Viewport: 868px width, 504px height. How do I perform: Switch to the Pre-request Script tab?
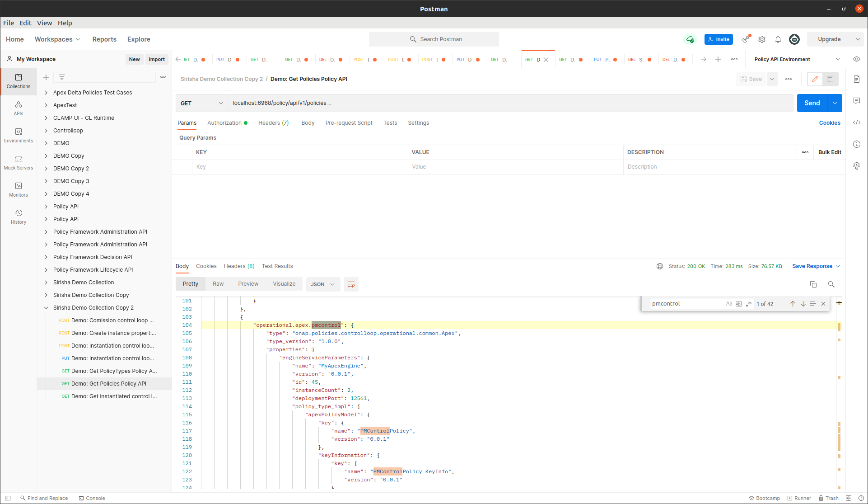point(349,123)
